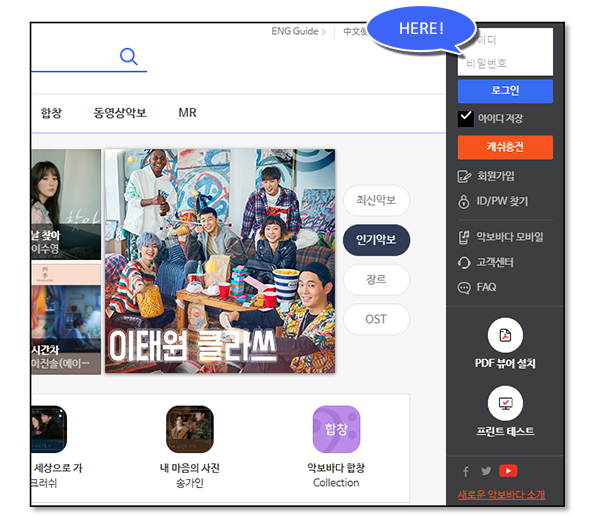This screenshot has width=600, height=517.
Task: Open the MR tab
Action: click(188, 113)
